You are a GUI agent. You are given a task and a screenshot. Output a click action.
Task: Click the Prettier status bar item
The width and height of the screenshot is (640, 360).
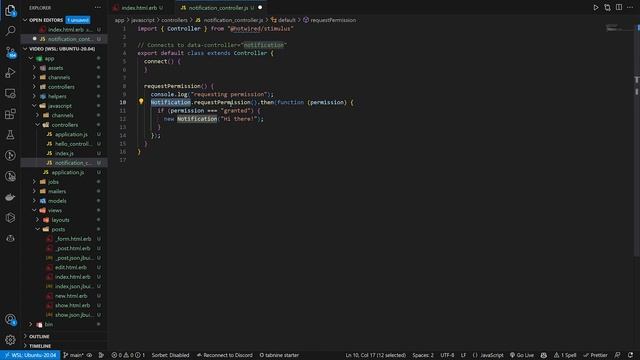pos(596,355)
